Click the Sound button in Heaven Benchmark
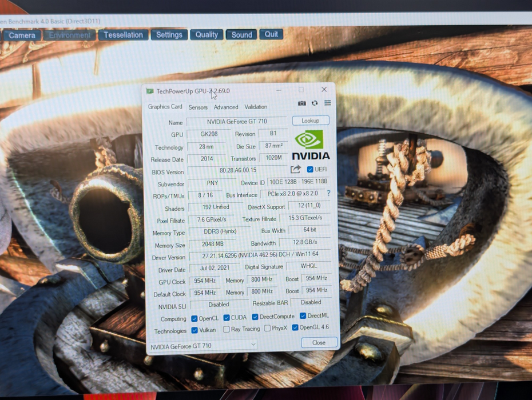 tap(241, 35)
